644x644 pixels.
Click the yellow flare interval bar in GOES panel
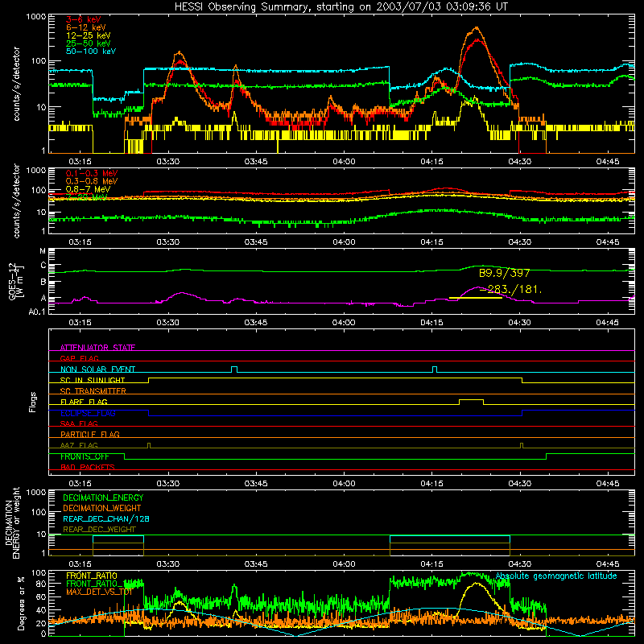[x=475, y=298]
